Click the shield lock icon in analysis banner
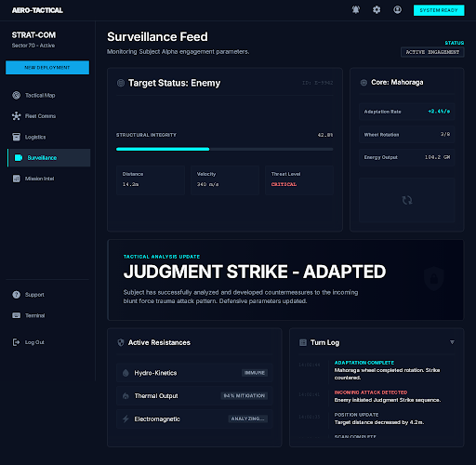Screen dimensions: 476x465 (434, 278)
